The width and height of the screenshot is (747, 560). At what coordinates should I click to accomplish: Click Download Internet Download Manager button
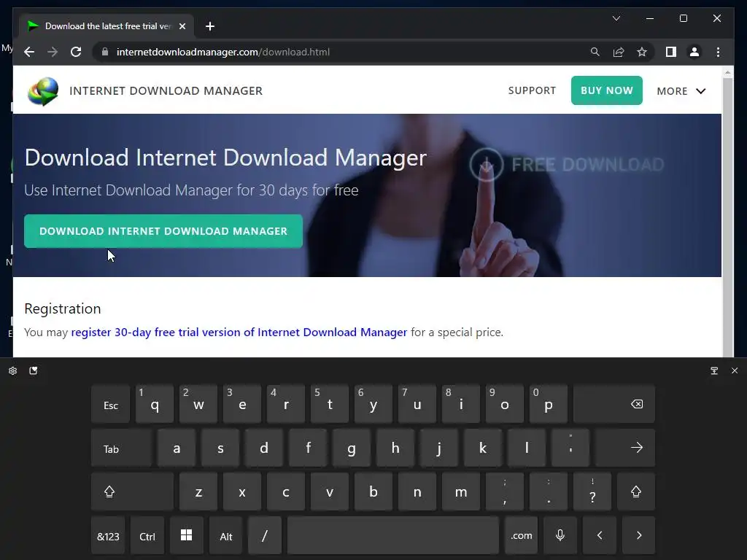pyautogui.click(x=163, y=231)
